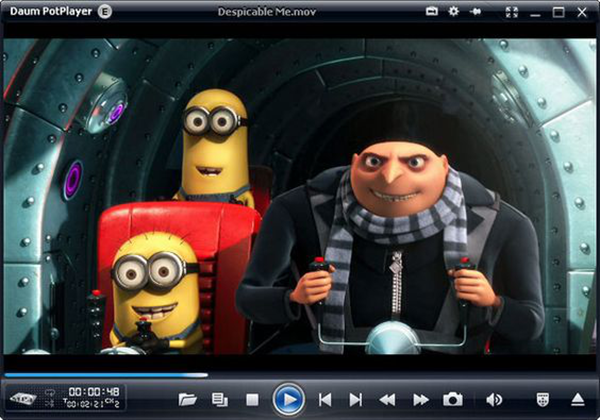Seek by clicking the blue progress bar

pos(106,376)
